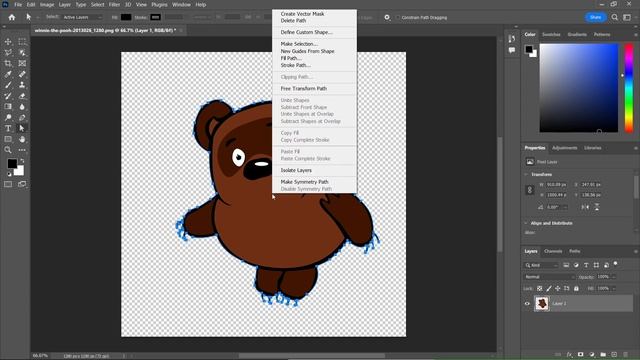Select the Rectangular Marquee tool
The width and height of the screenshot is (640, 360).
click(22, 42)
